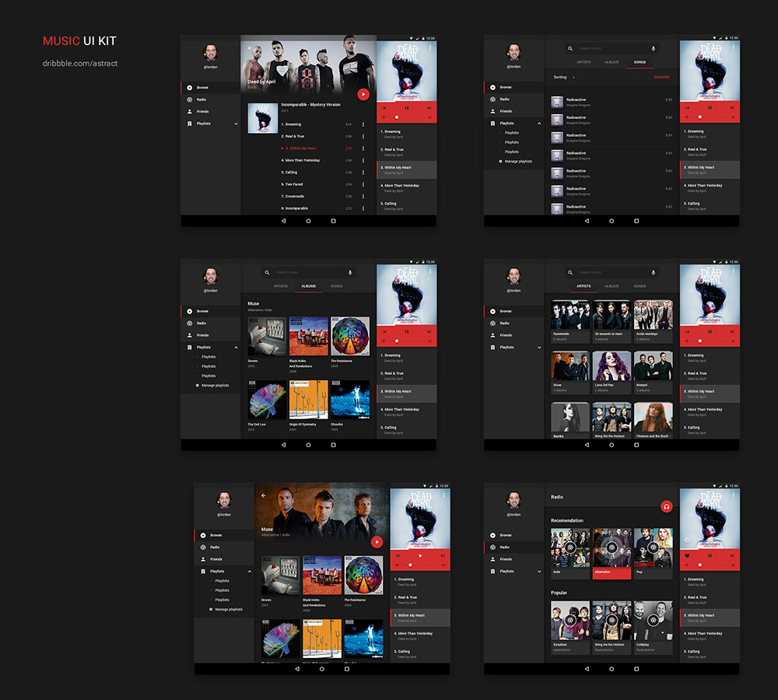
Task: Play Dead by April with red round button
Action: 363,94
